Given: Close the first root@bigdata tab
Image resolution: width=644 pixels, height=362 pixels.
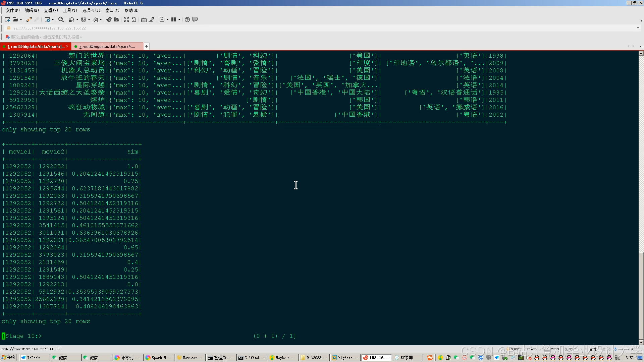Looking at the screenshot, I should click(x=67, y=46).
